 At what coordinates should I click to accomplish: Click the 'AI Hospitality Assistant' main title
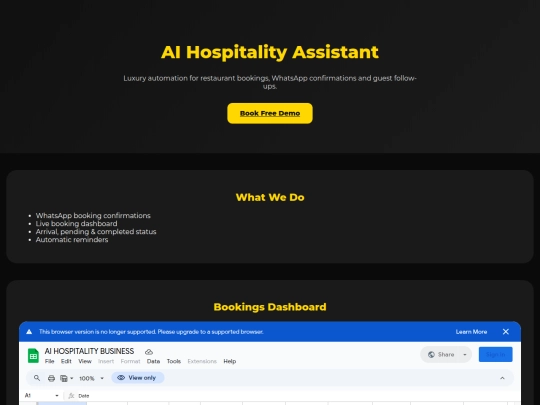[x=270, y=52]
